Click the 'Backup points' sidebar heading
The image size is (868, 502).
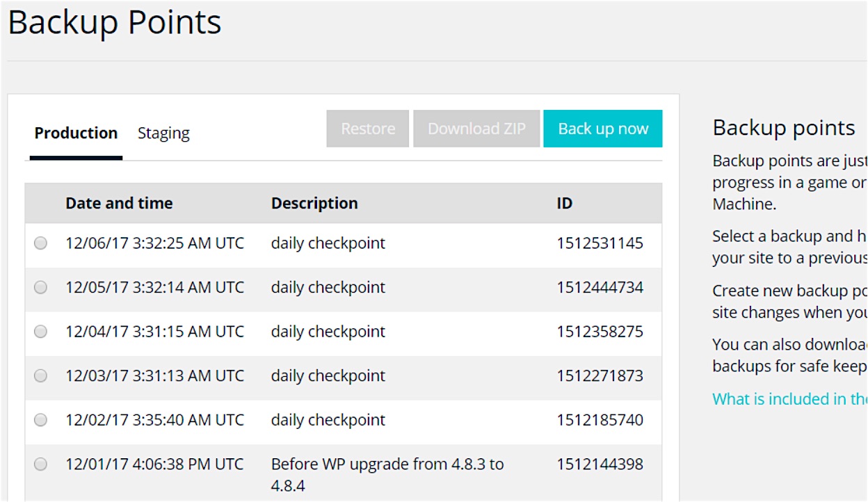pos(784,128)
